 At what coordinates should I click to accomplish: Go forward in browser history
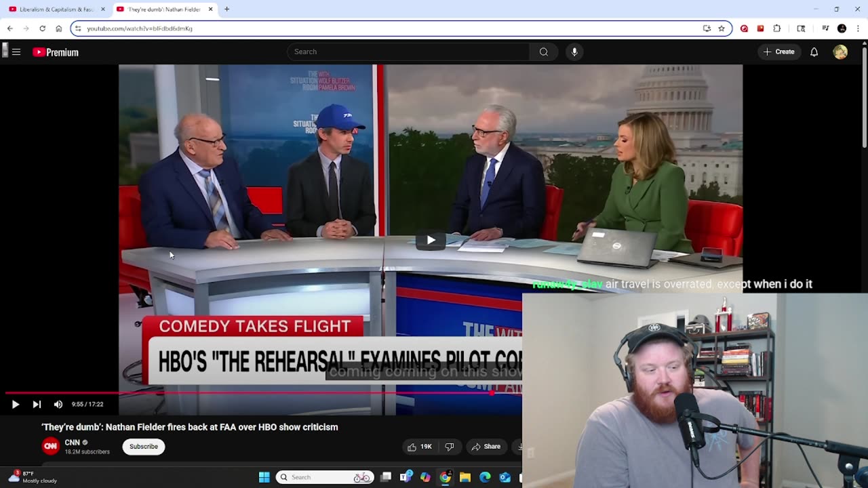click(x=26, y=28)
